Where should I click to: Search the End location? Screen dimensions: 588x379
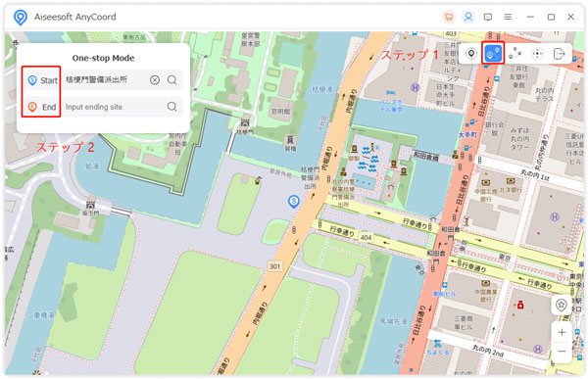(x=172, y=107)
